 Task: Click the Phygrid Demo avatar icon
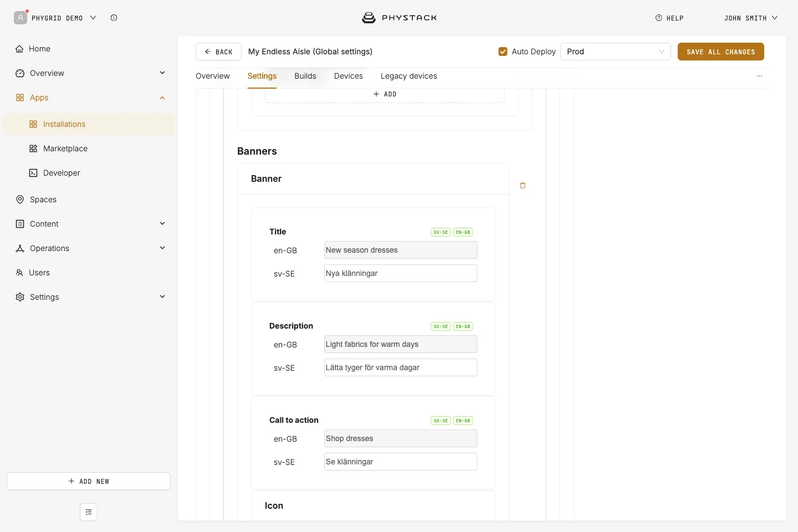(21, 18)
